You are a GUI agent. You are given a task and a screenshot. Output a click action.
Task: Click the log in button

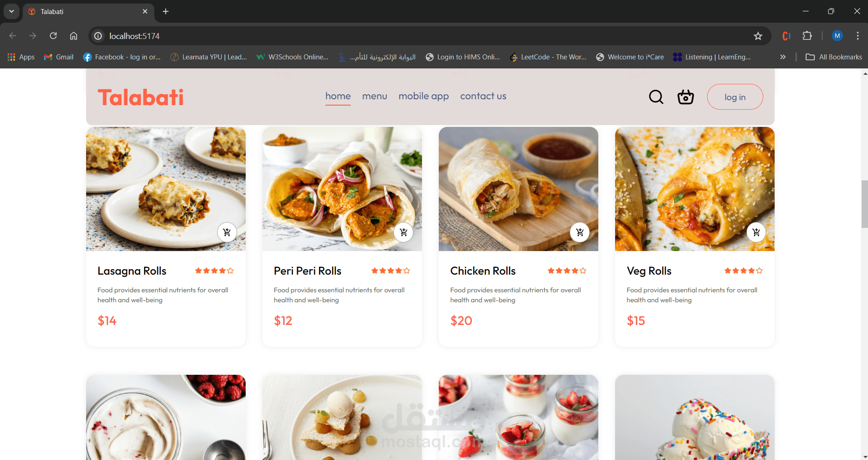pyautogui.click(x=735, y=97)
